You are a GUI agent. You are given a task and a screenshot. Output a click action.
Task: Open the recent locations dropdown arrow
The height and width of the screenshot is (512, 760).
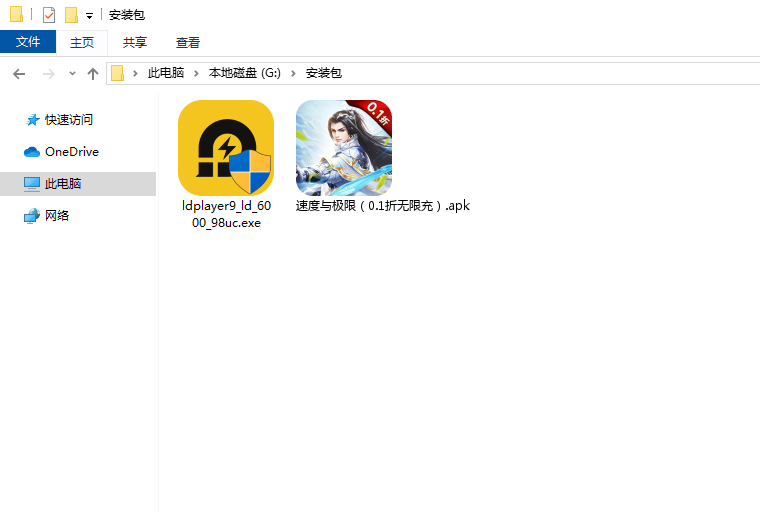coord(72,74)
